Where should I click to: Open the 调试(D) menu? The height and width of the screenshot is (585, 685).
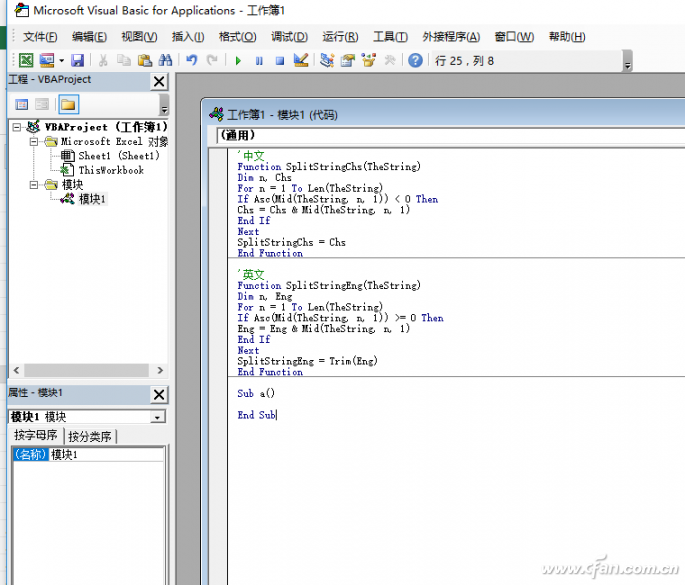[x=289, y=37]
